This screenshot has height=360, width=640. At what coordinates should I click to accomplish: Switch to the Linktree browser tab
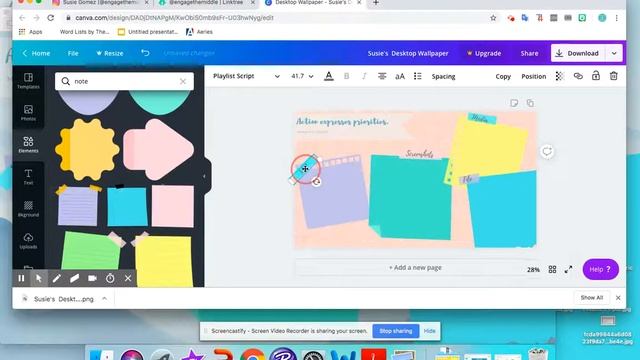pos(207,2)
